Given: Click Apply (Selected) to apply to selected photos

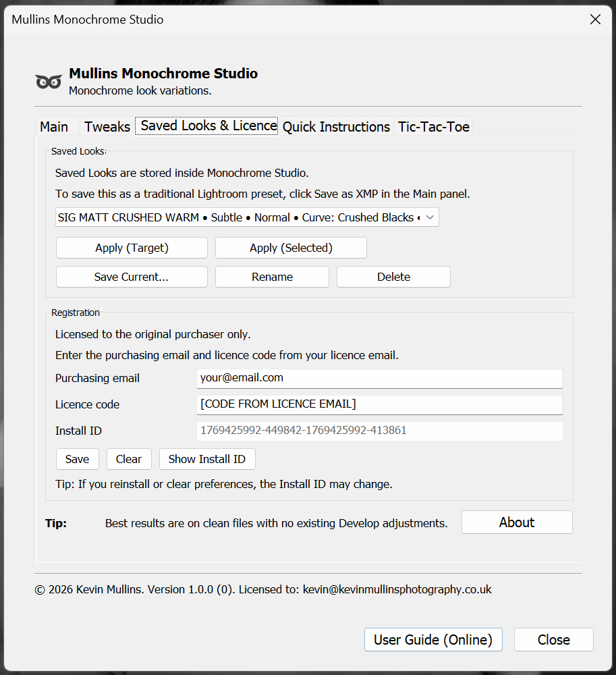Looking at the screenshot, I should (290, 248).
